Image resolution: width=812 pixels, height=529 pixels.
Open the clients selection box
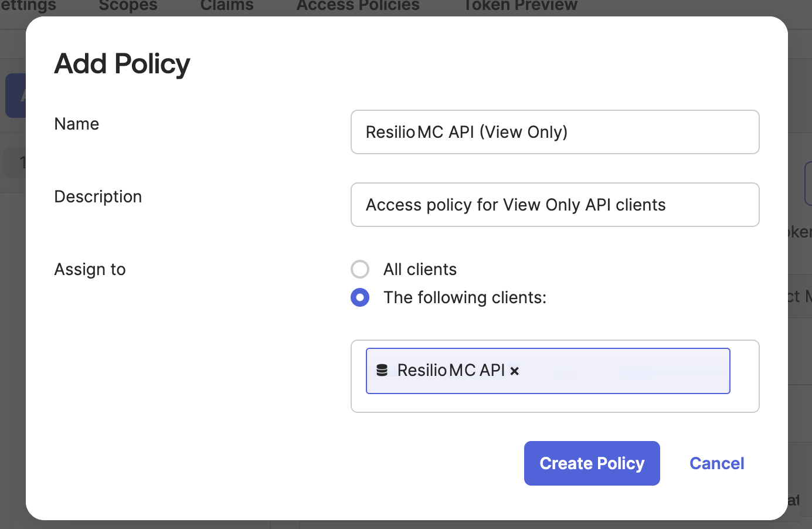pyautogui.click(x=621, y=371)
